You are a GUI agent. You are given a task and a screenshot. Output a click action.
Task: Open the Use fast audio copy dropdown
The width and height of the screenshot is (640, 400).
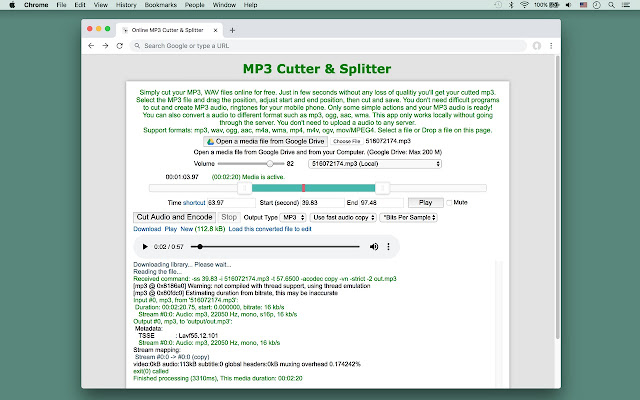(343, 218)
